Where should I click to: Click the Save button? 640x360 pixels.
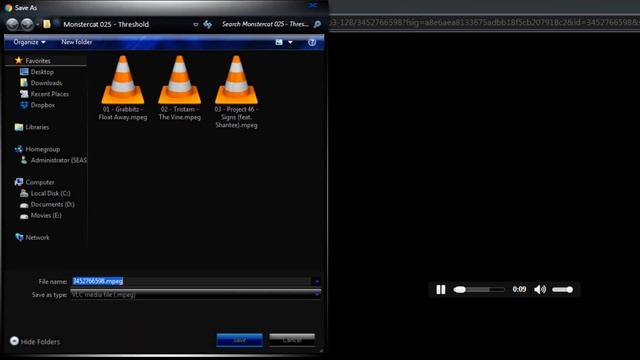[x=240, y=340]
